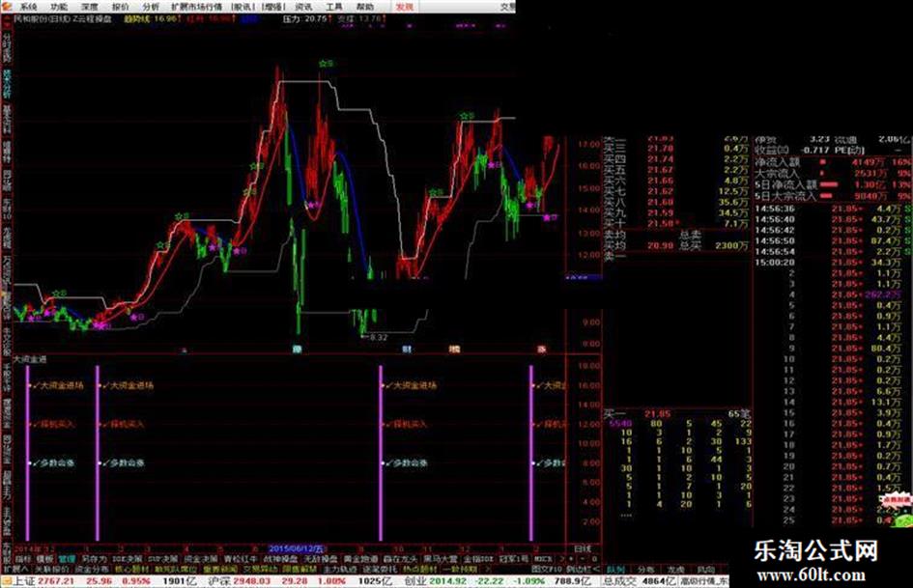Open the 资讯 menu
The width and height of the screenshot is (913, 588).
click(x=303, y=7)
